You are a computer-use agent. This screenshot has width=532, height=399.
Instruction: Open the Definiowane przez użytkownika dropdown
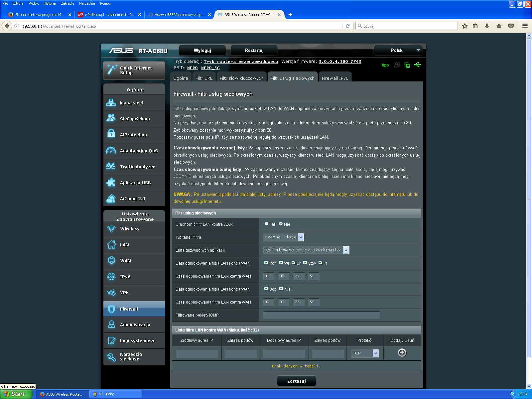(346, 250)
